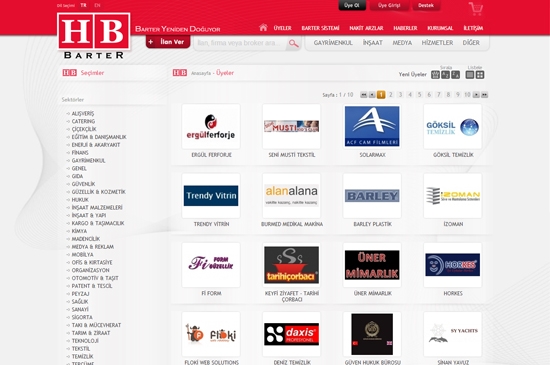Go to next page arrow
This screenshot has width=550, height=365.
tap(476, 95)
